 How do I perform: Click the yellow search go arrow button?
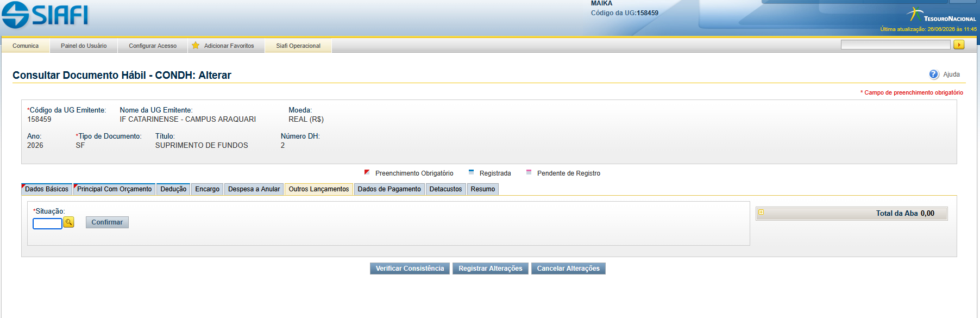pos(959,45)
